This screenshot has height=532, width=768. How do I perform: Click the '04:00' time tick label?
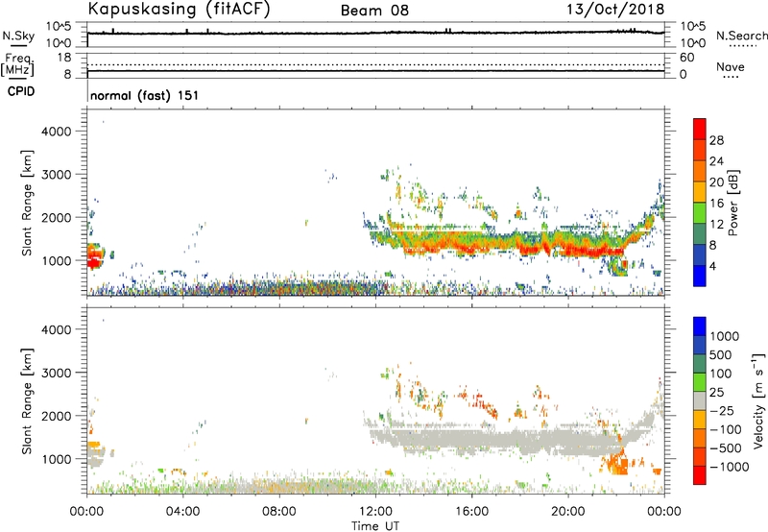coord(182,512)
